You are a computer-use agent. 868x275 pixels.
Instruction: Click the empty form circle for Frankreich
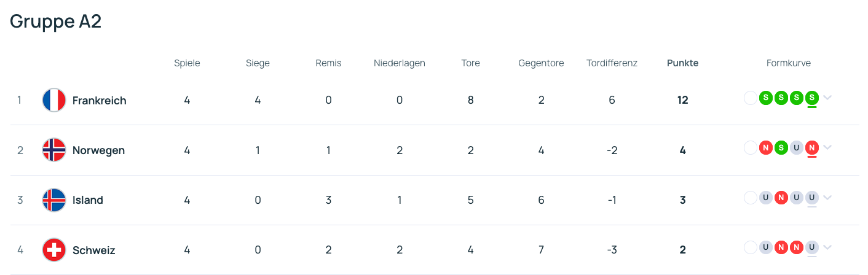coord(750,97)
